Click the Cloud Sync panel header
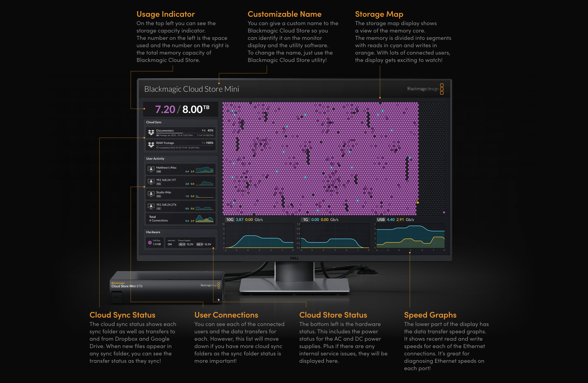This screenshot has width=588, height=383. pos(181,122)
